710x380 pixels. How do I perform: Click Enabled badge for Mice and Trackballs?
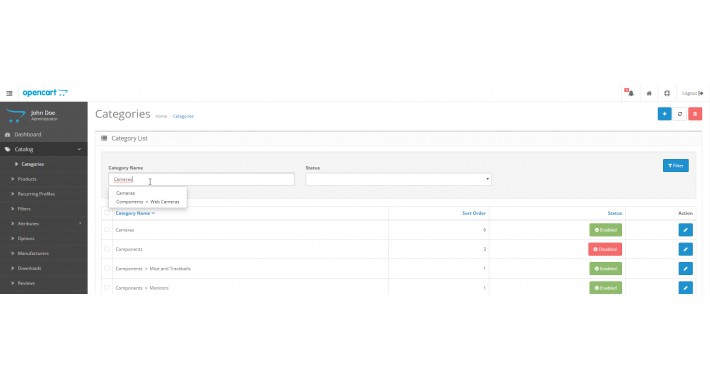pyautogui.click(x=605, y=269)
